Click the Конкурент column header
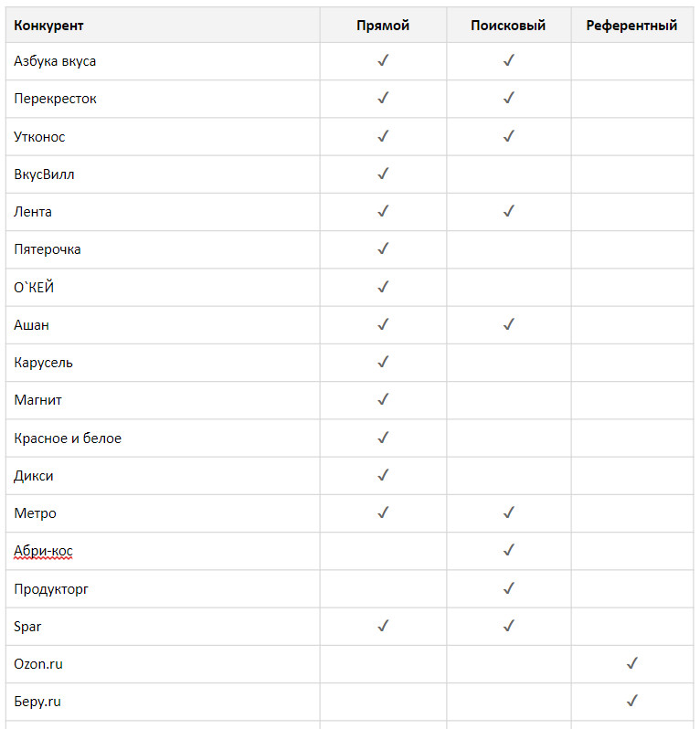700x729 pixels. (x=49, y=26)
